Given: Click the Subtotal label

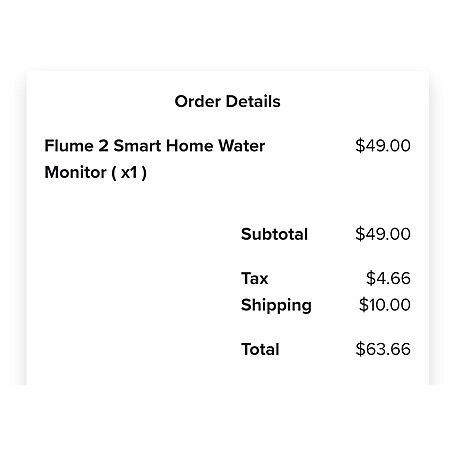Looking at the screenshot, I should pyautogui.click(x=274, y=234).
